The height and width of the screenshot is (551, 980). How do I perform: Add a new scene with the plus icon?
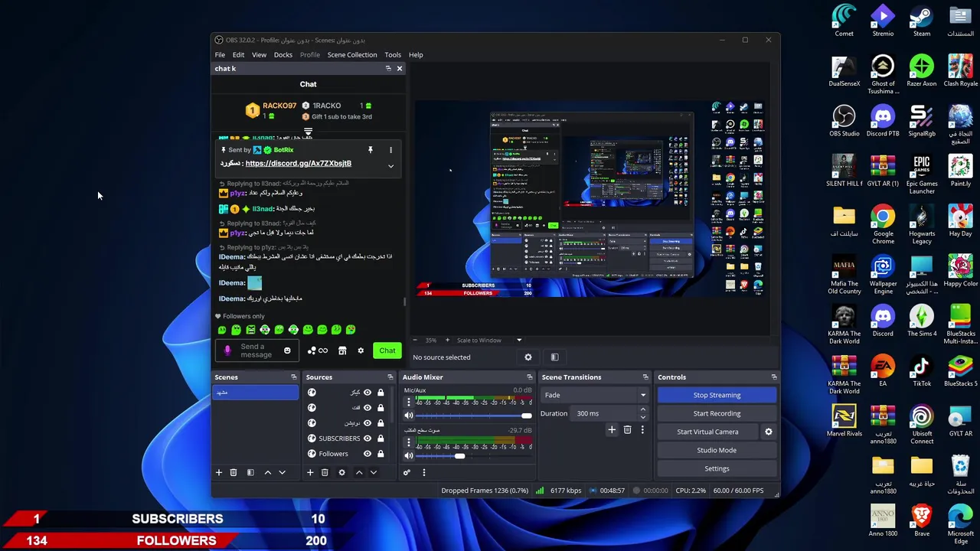pyautogui.click(x=218, y=472)
